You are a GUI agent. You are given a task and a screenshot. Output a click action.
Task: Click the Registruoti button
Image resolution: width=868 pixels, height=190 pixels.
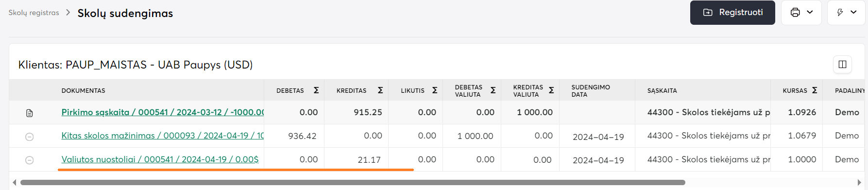tap(732, 13)
